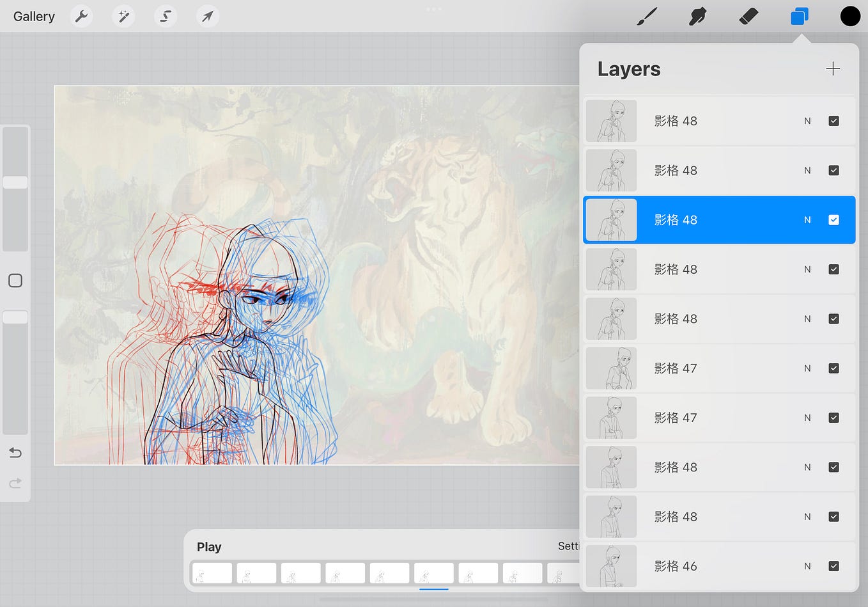Open the Selection tool
The width and height of the screenshot is (868, 607).
point(166,16)
